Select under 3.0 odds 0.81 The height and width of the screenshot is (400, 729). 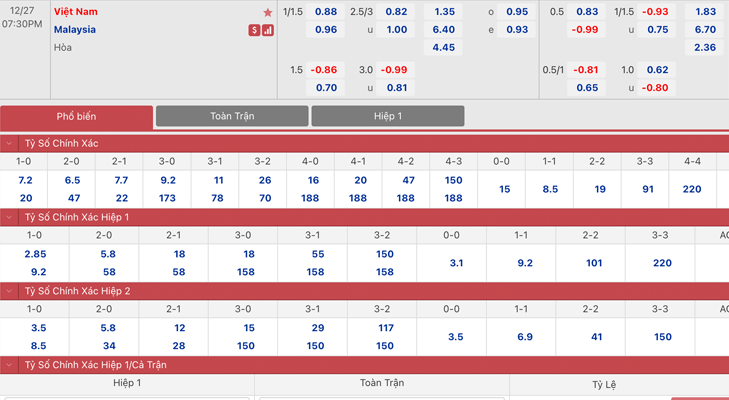pos(396,88)
